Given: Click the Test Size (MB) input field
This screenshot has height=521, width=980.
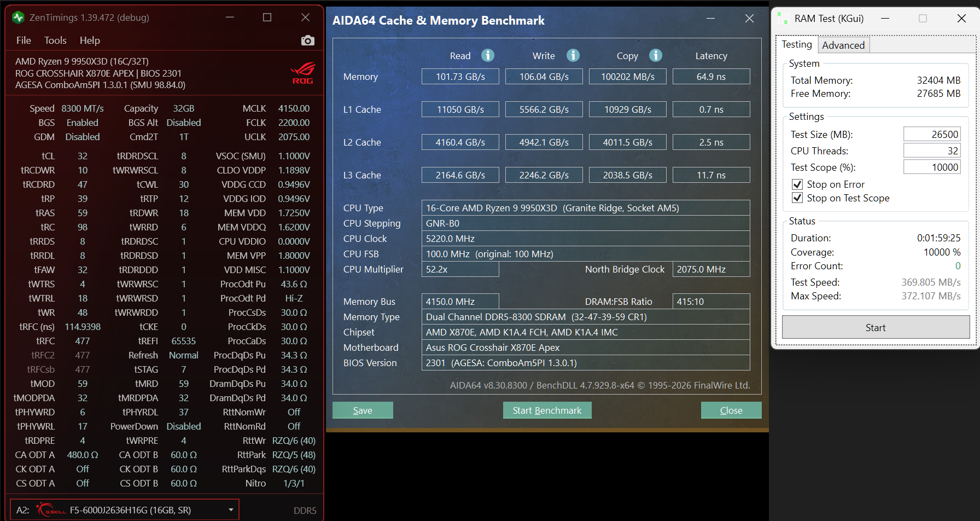Looking at the screenshot, I should pos(932,134).
